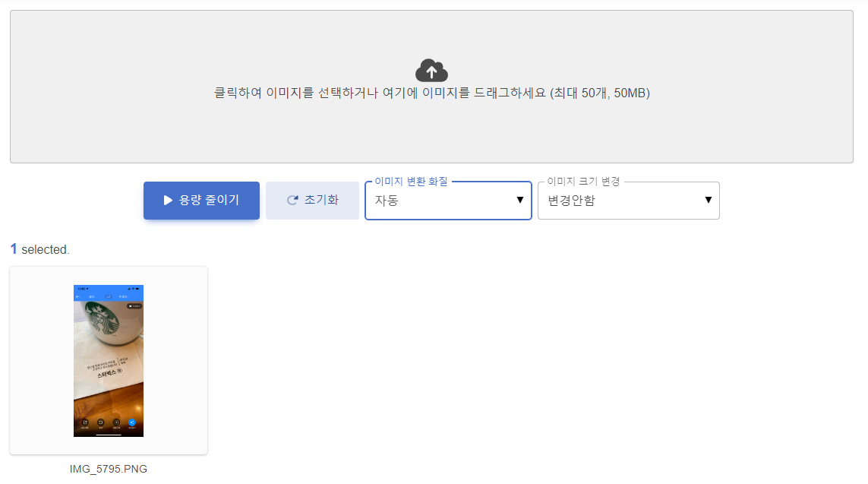Click the 초기화 reset button
This screenshot has width=868, height=484.
coord(312,201)
